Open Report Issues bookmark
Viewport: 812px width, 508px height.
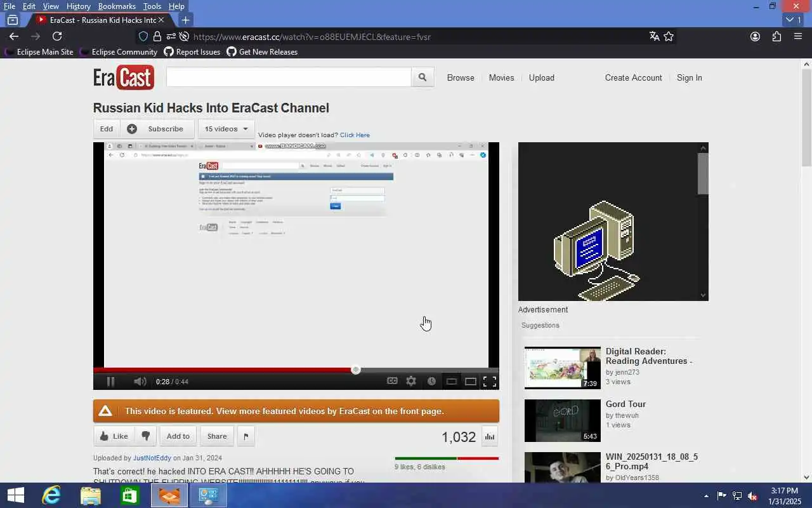[192, 52]
